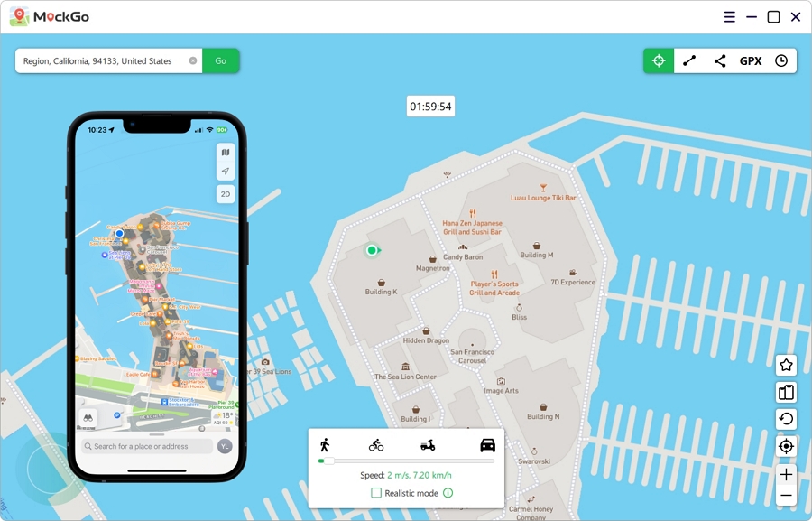Viewport: 812px width, 521px height.
Task: Select the one-stop route mode icon
Action: pyautogui.click(x=689, y=60)
